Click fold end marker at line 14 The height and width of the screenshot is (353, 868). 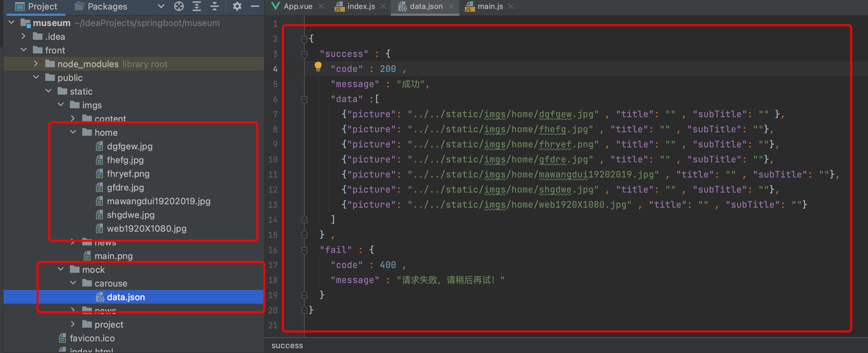pos(304,219)
